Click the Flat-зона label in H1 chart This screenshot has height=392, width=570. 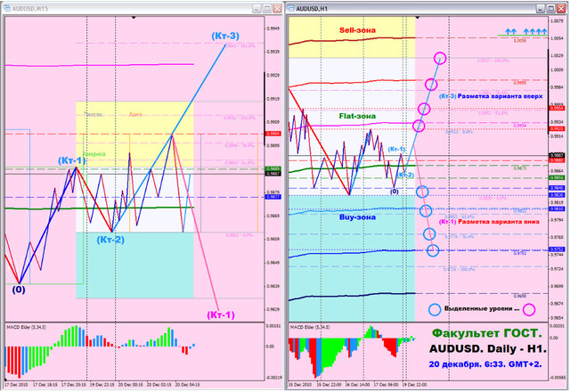357,116
